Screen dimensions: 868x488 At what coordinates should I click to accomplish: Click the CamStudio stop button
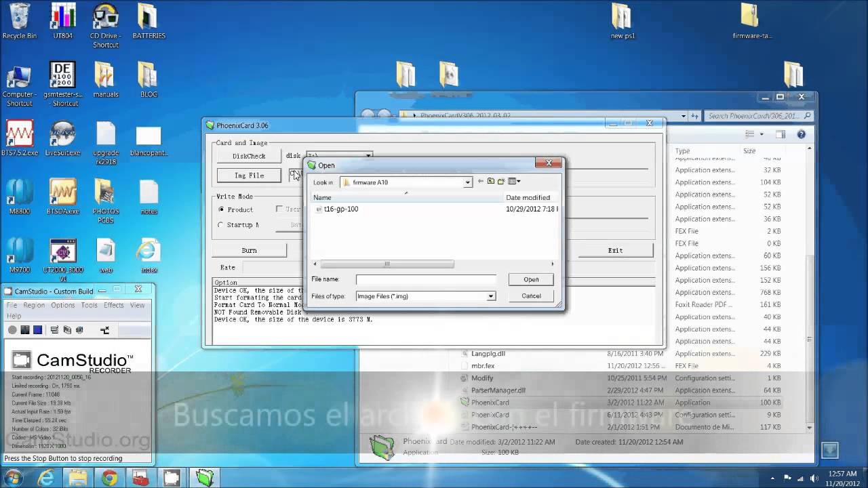click(x=37, y=330)
